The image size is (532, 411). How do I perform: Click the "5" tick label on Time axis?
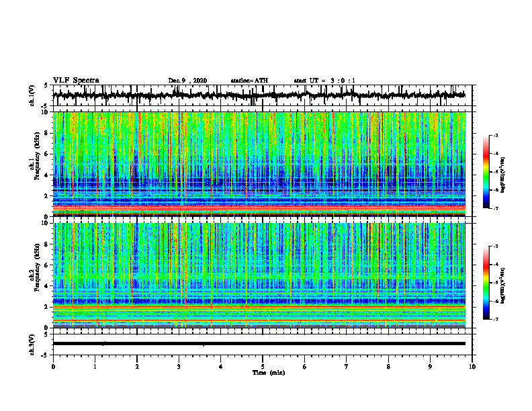[x=263, y=367]
